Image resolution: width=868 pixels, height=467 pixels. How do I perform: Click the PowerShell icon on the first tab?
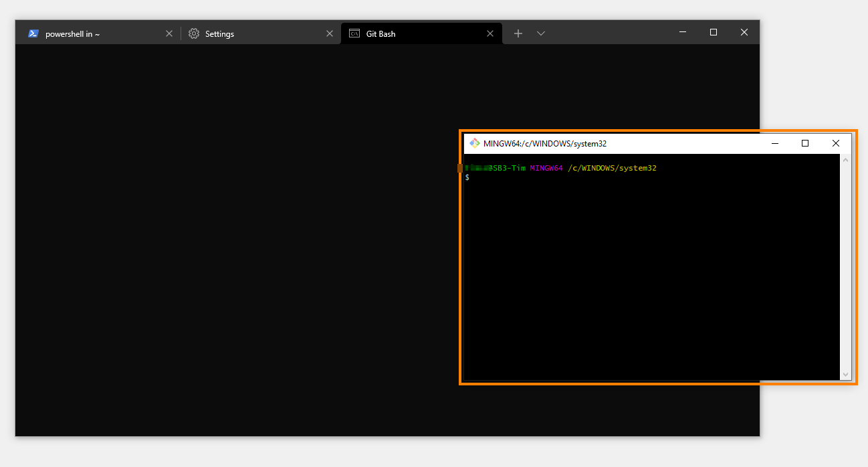pos(33,33)
